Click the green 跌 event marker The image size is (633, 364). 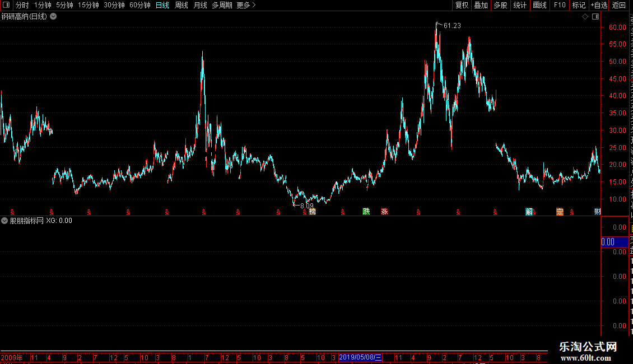[x=366, y=212]
